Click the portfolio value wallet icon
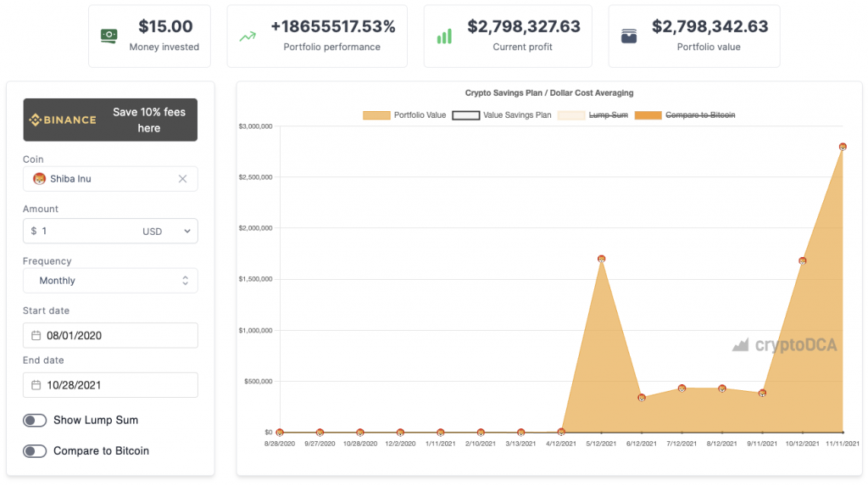Screen dimensions: 868x486 [629, 36]
